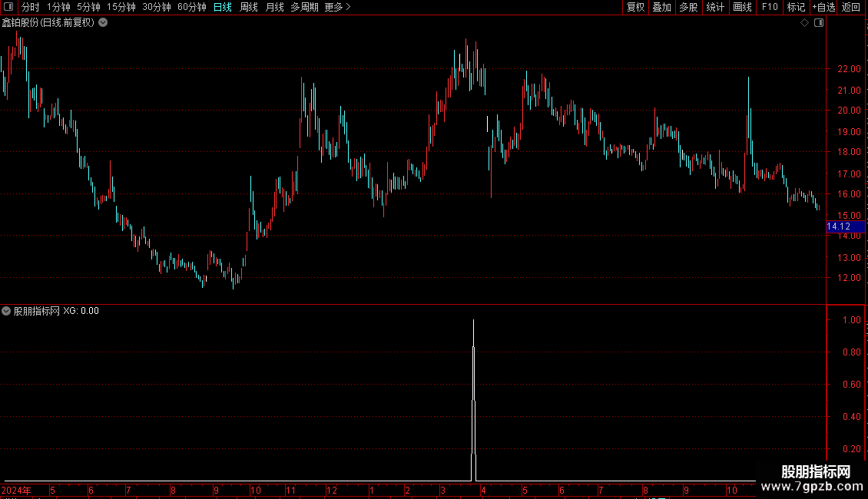
Task: Select the 30分钟 period
Action: coord(157,7)
